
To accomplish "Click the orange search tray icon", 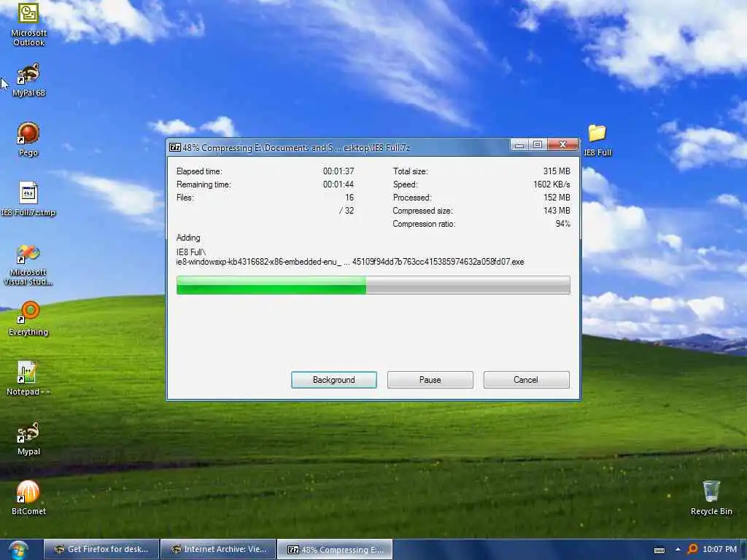I will tap(693, 550).
